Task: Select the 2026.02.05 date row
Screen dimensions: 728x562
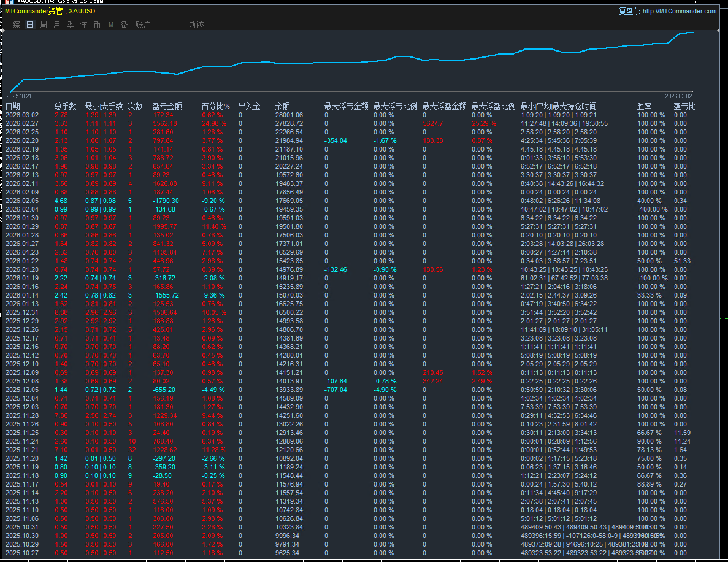Action: point(22,201)
